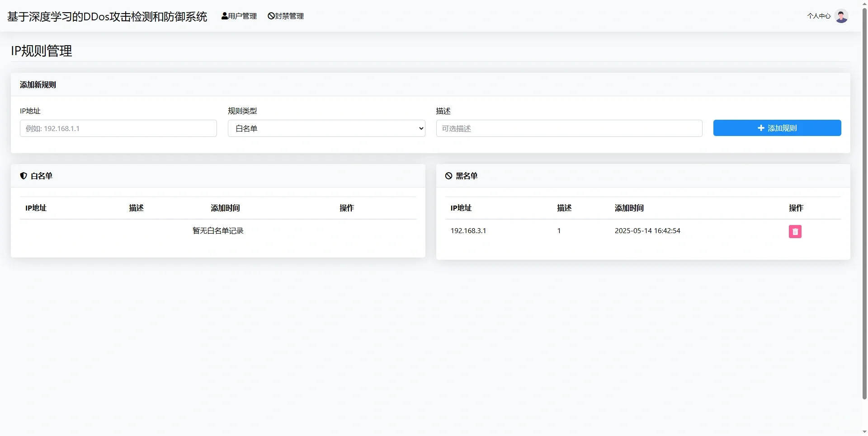The image size is (868, 436).
Task: Click the shield icon of the whitelist panel
Action: [23, 175]
